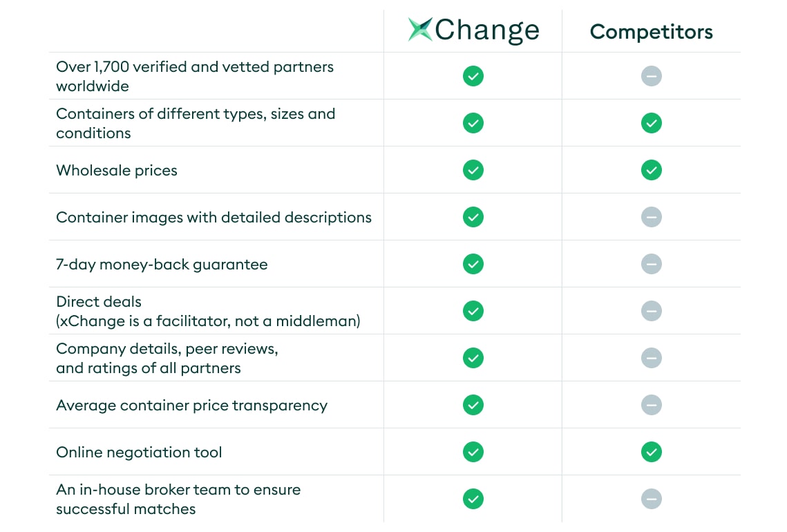Click xChange checkmark for 7-day money-back guarantee
Viewport: 787px width, 532px height.
[x=473, y=264]
